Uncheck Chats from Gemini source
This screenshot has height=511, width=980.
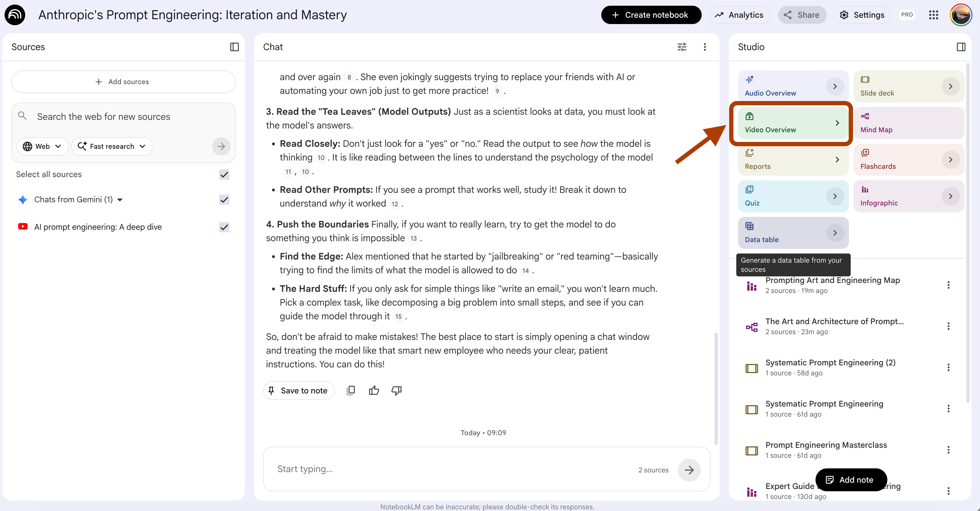(x=224, y=200)
